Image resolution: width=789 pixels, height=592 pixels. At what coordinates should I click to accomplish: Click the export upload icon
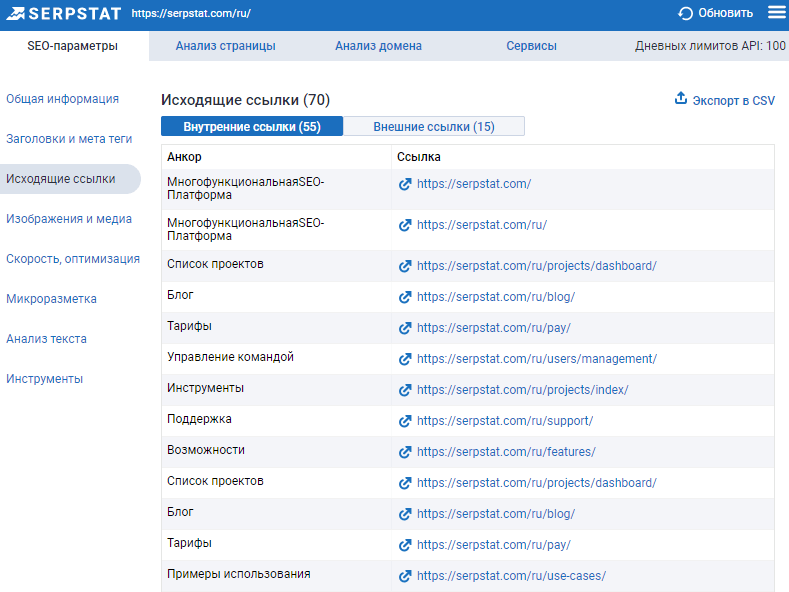[x=681, y=98]
